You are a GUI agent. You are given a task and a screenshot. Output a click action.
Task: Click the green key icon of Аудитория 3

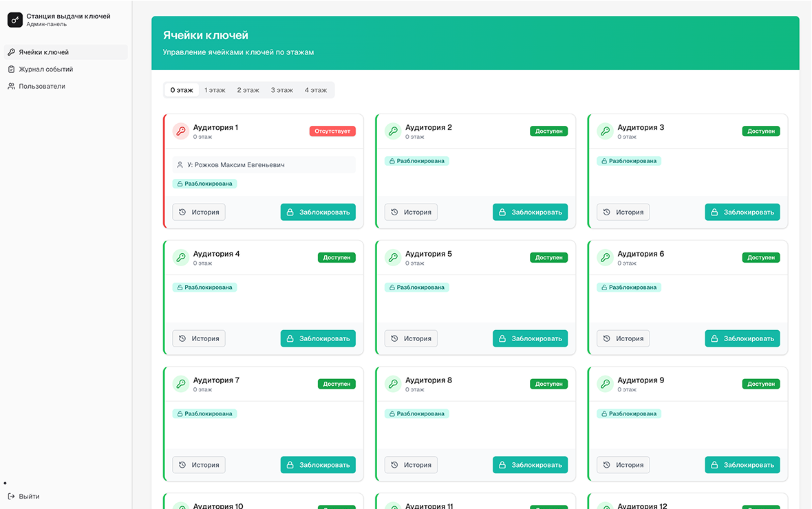pos(605,131)
